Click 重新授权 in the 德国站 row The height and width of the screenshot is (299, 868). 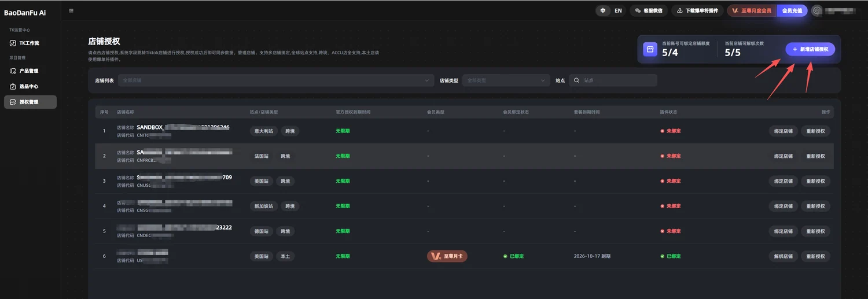pyautogui.click(x=816, y=231)
